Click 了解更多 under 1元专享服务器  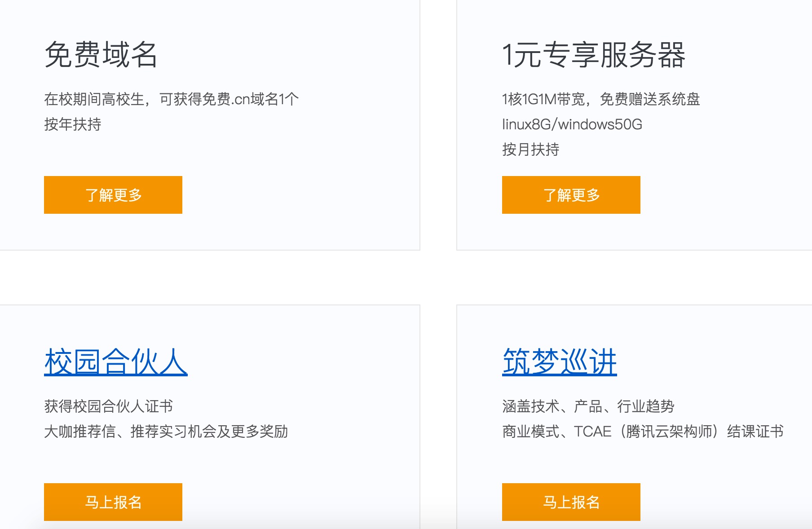pos(571,195)
